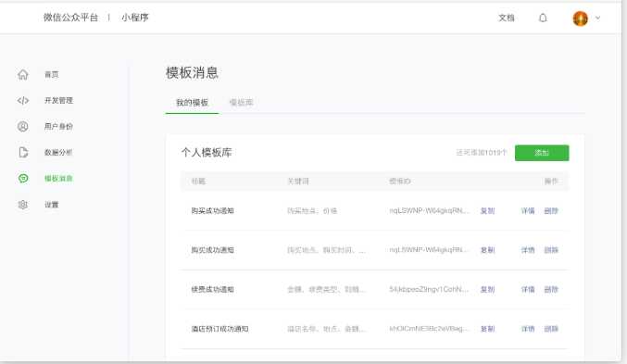Open the 首页 home icon in sidebar
The image size is (627, 364).
click(x=23, y=74)
